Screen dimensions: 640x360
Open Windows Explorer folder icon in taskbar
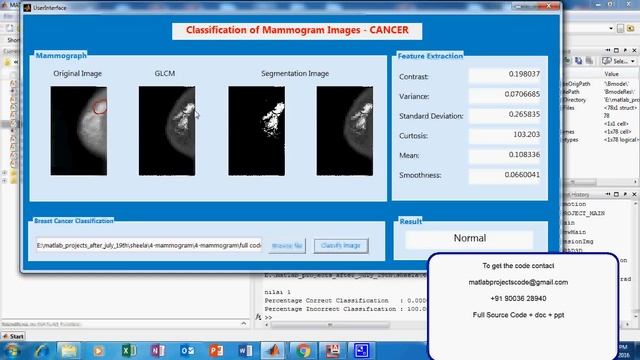tap(69, 351)
